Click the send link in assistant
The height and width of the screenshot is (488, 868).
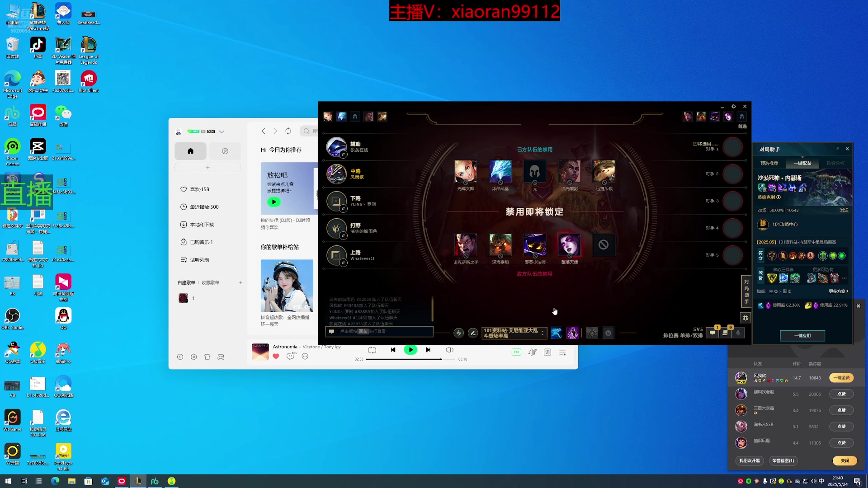[x=844, y=210]
